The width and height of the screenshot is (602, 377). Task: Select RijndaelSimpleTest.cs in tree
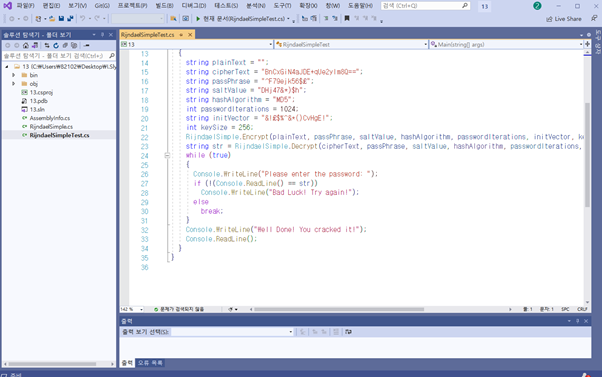(x=59, y=135)
